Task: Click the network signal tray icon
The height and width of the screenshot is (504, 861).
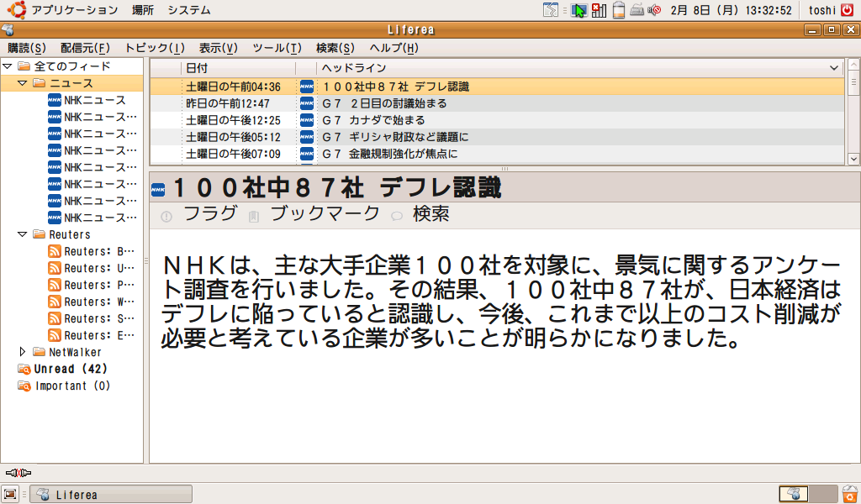Action: click(599, 10)
